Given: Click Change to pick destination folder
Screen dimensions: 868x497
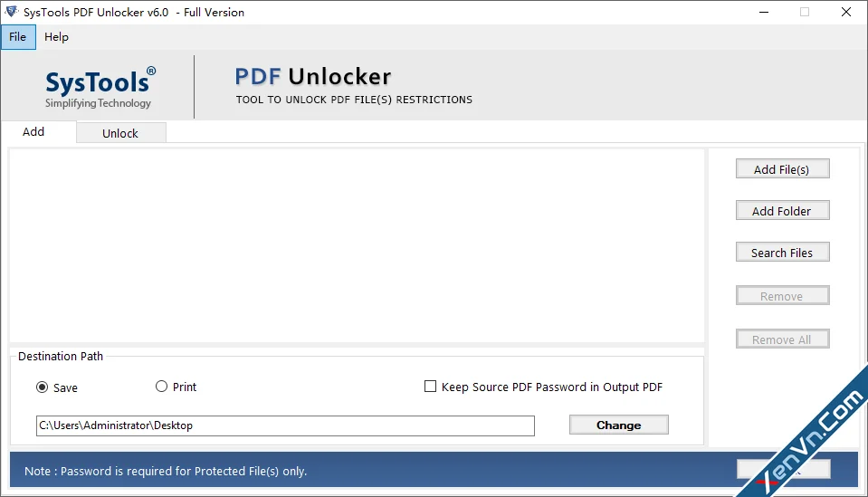Looking at the screenshot, I should pyautogui.click(x=619, y=425).
